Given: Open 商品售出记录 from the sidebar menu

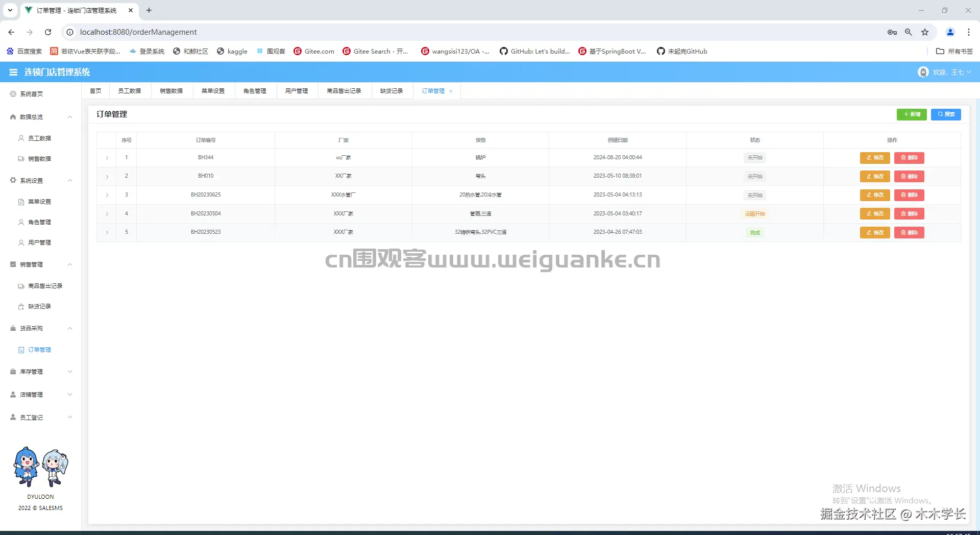Looking at the screenshot, I should 41,286.
